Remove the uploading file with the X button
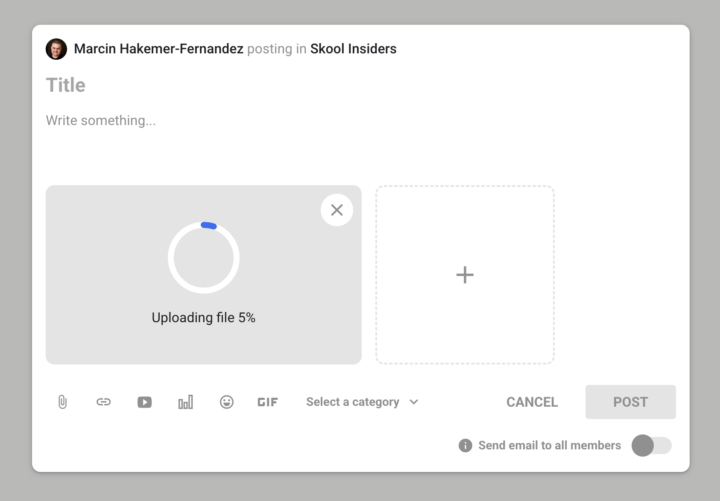Screen dimensions: 720x501 (x=337, y=210)
